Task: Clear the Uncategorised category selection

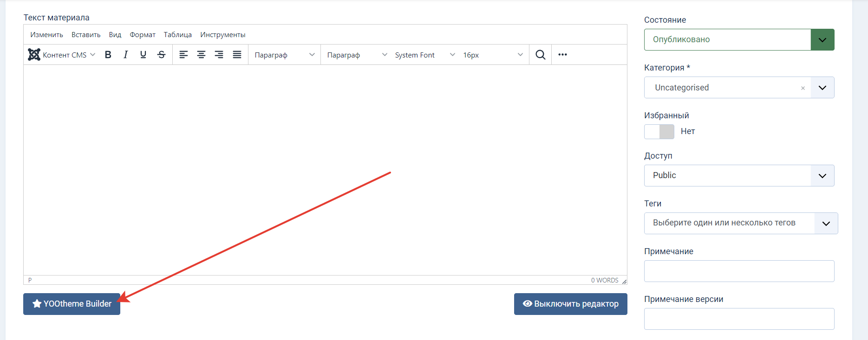Action: pos(803,88)
